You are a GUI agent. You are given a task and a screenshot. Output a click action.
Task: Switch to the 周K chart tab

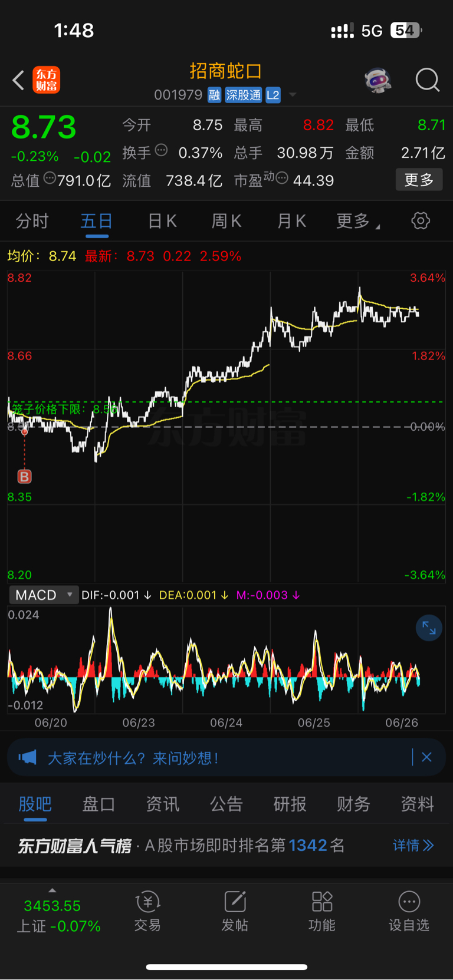tap(226, 221)
